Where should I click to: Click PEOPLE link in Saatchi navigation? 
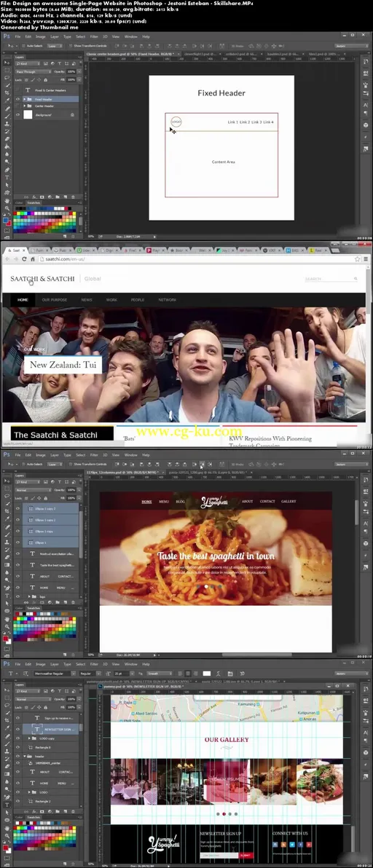click(x=137, y=299)
